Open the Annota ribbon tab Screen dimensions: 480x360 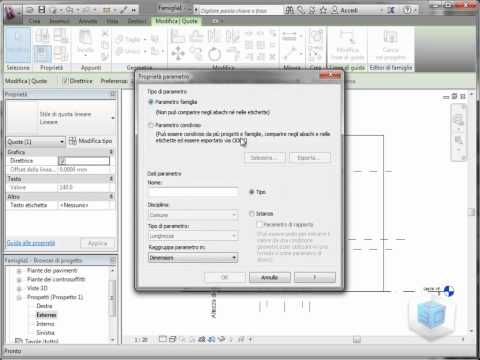88,21
